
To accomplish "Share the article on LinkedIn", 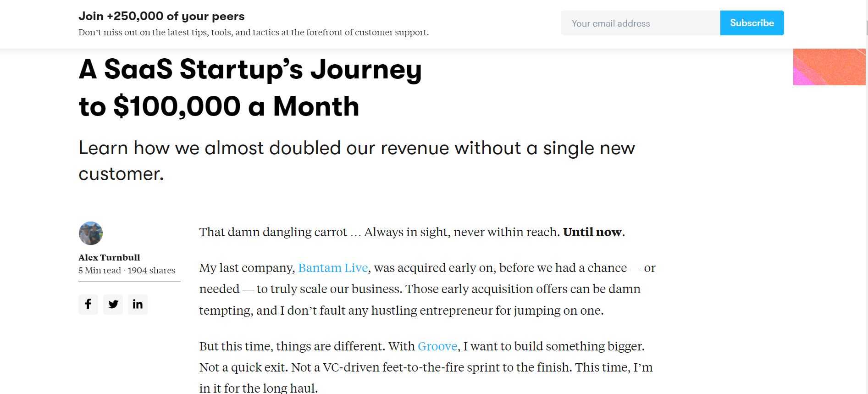I will tap(138, 304).
